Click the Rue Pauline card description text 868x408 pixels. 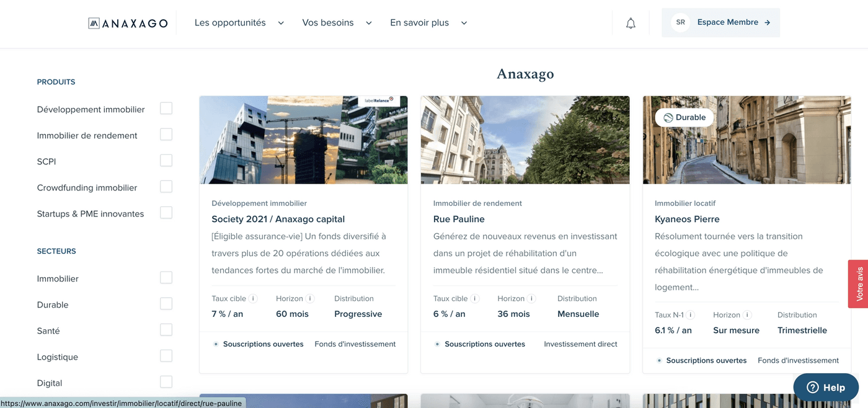point(525,253)
